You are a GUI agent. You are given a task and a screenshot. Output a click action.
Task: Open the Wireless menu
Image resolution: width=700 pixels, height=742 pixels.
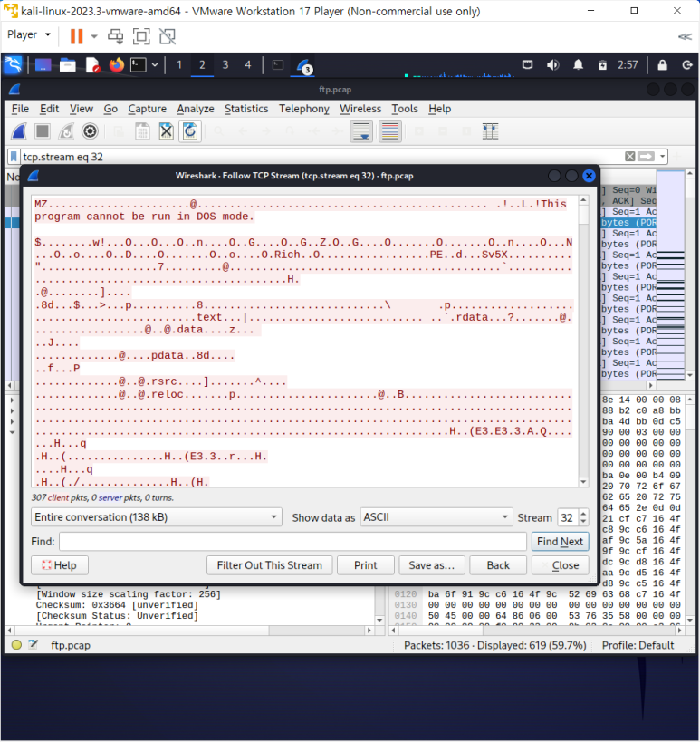click(360, 109)
